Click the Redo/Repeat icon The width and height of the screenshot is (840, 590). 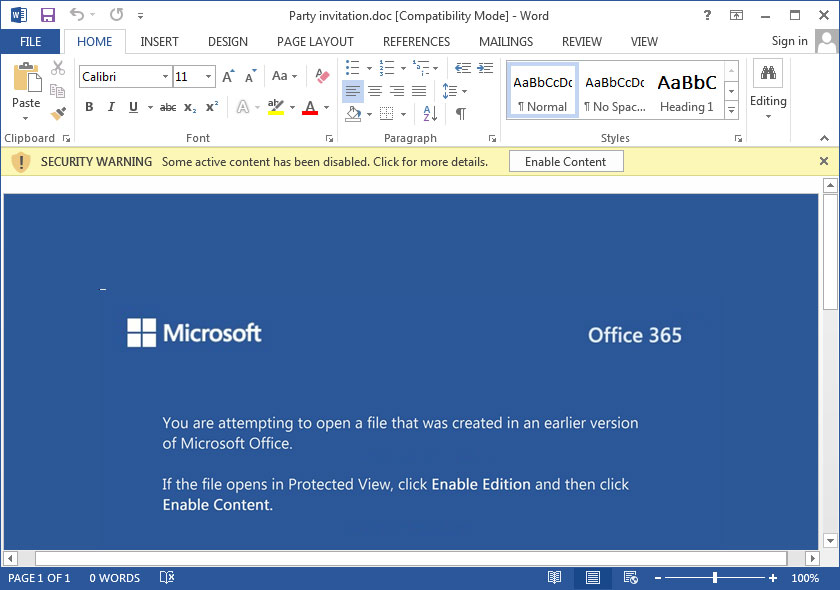pyautogui.click(x=116, y=14)
